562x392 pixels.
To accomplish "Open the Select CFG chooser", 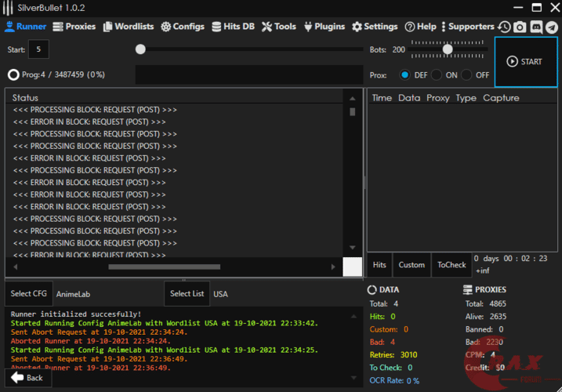I will 29,294.
